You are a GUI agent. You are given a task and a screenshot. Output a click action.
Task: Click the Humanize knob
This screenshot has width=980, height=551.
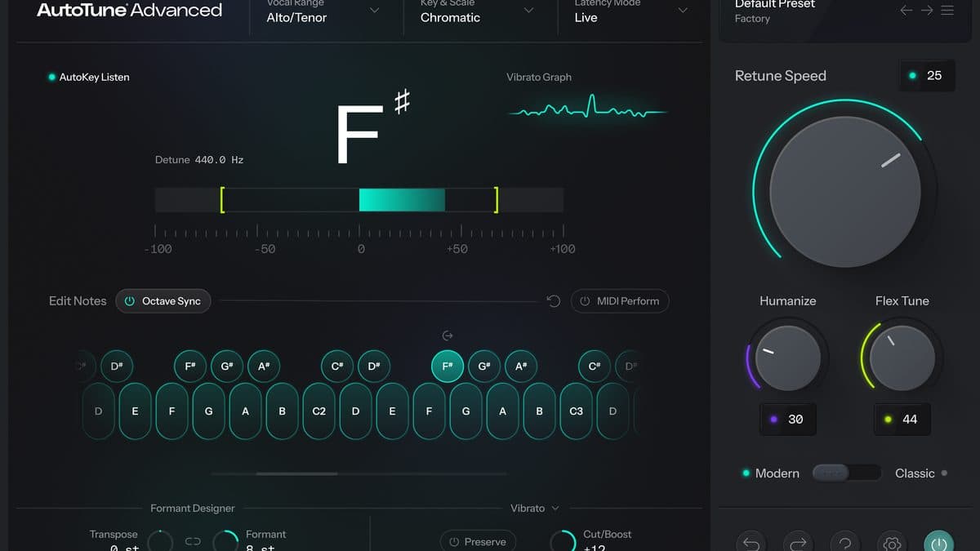(x=788, y=358)
